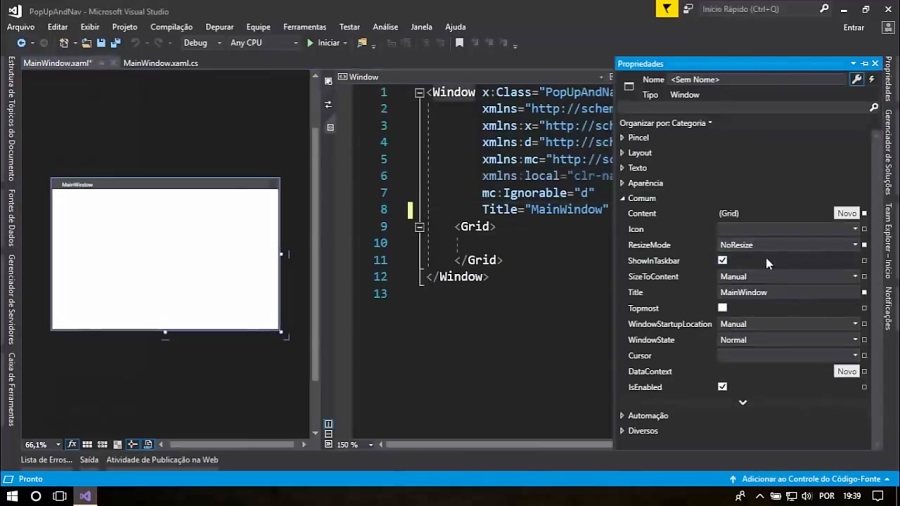
Task: Click the new project toolbar icon
Action: 64,43
